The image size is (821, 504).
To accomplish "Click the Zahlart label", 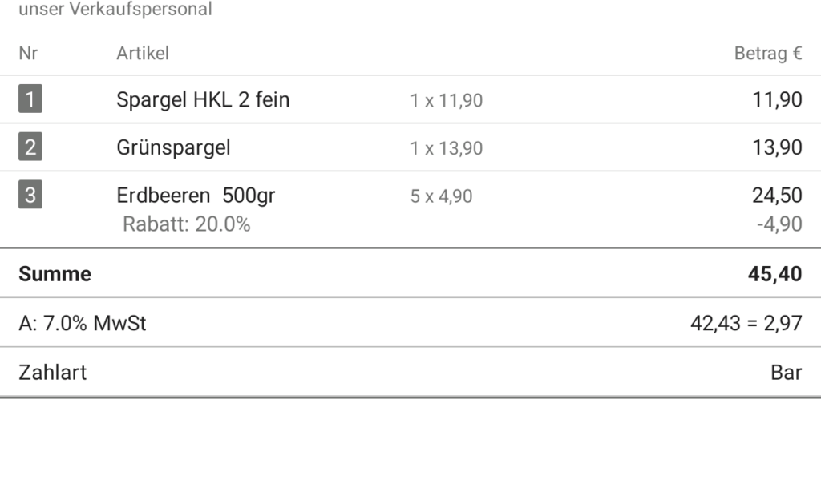I will tap(53, 373).
